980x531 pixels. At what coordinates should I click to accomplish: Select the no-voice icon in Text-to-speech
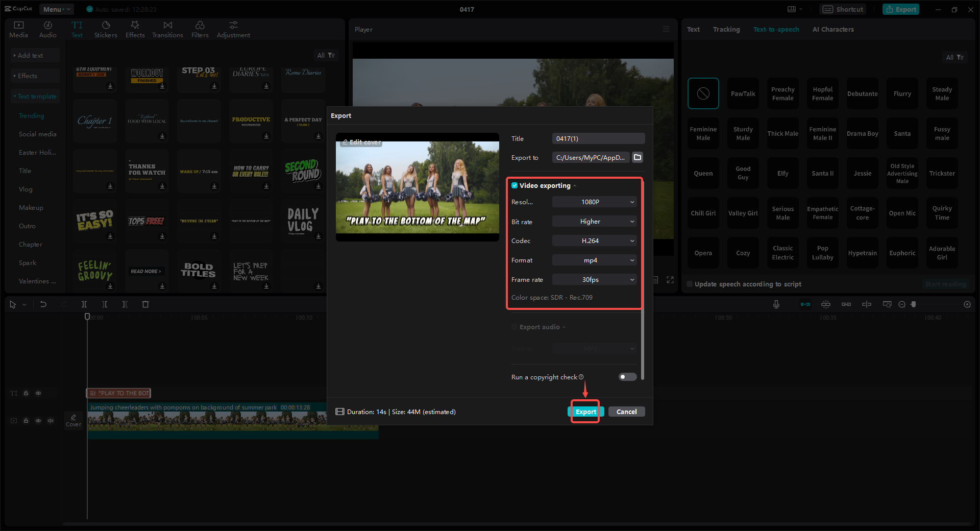coord(703,93)
